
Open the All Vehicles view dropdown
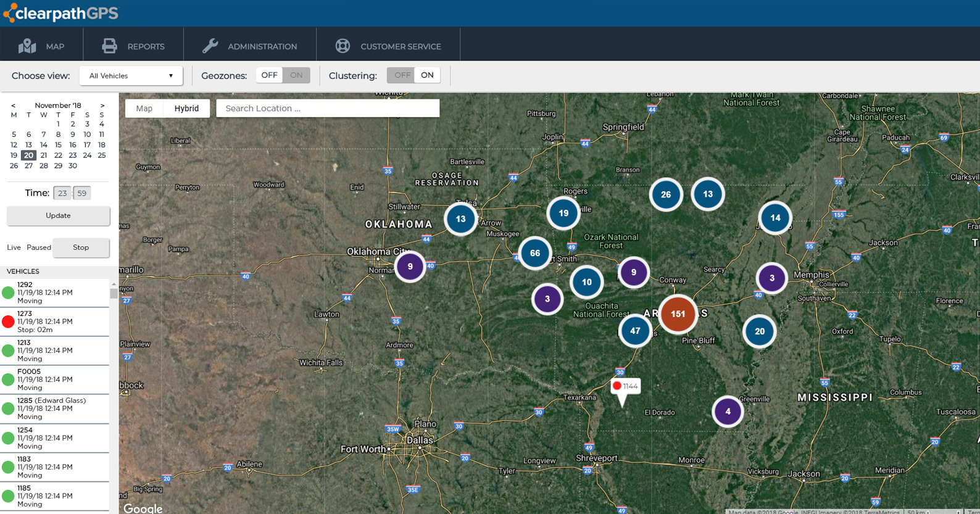[x=131, y=76]
